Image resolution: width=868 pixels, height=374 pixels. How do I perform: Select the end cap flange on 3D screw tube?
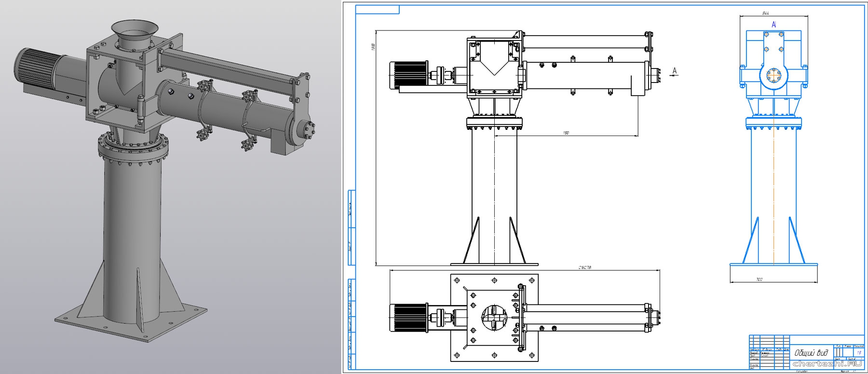coord(306,131)
